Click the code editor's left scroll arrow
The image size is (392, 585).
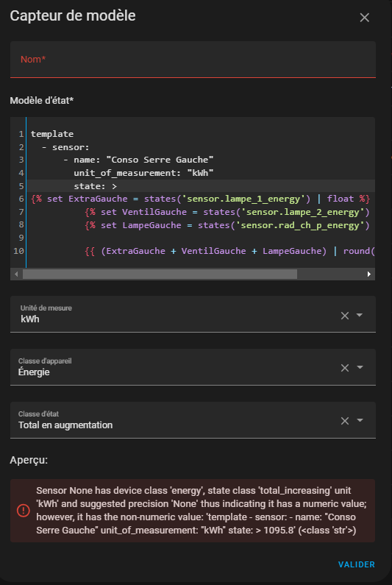[x=16, y=274]
